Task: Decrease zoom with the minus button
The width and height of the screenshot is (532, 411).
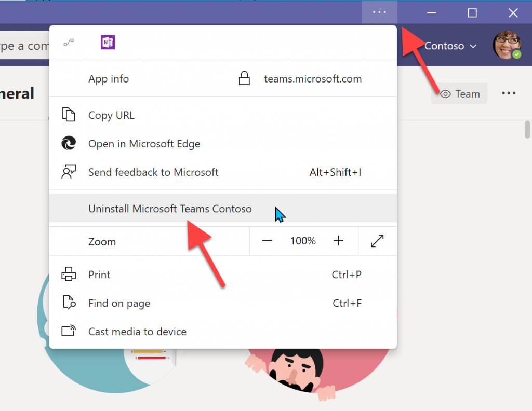Action: (267, 241)
